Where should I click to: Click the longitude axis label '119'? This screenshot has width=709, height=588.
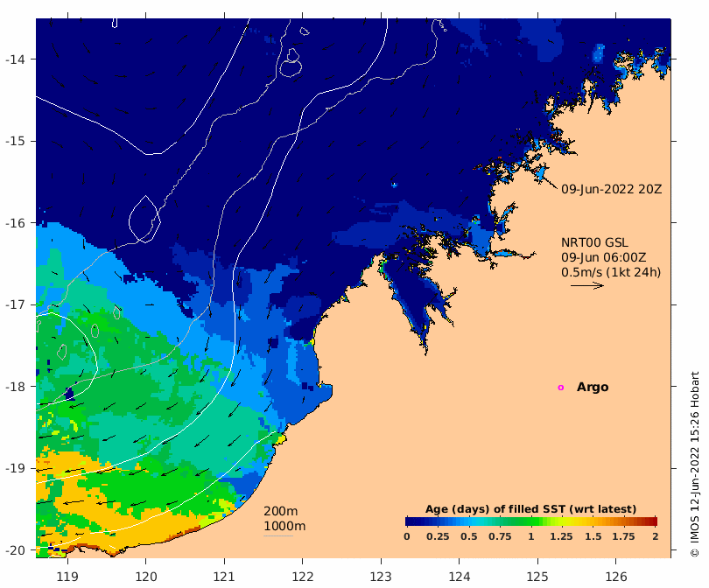67,577
